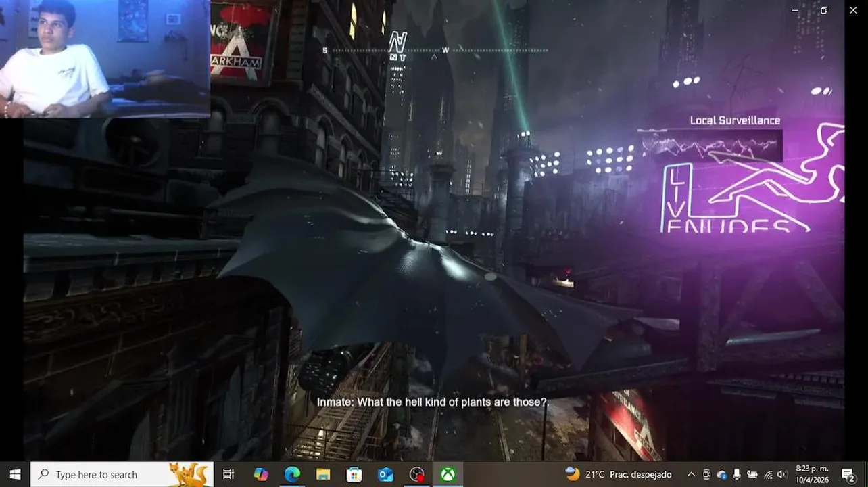
Task: Open Microsoft Store from the taskbar
Action: [354, 474]
